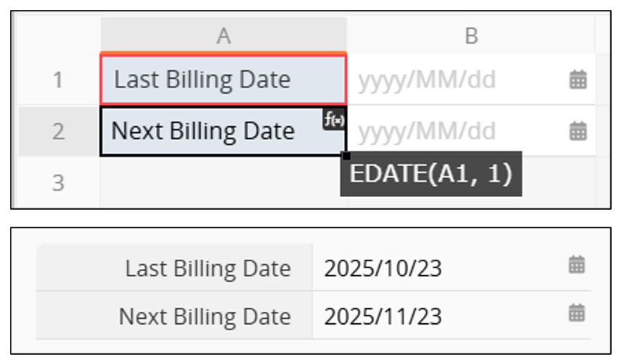Click fill handle at cell A2's corner
This screenshot has height=364, width=623.
(x=345, y=156)
